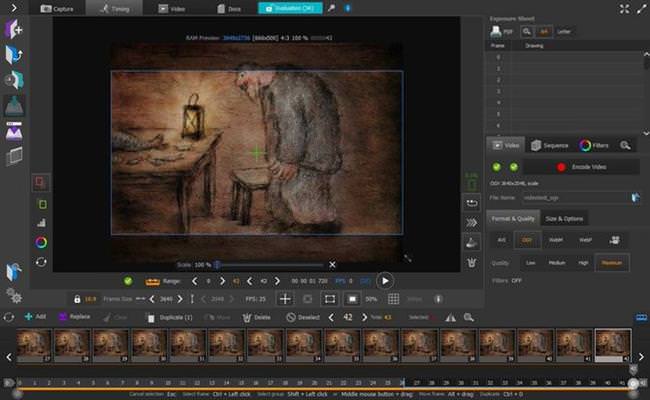Viewport: 650px width, 400px height.
Task: Click the Duplicate (1) button
Action: point(170,317)
